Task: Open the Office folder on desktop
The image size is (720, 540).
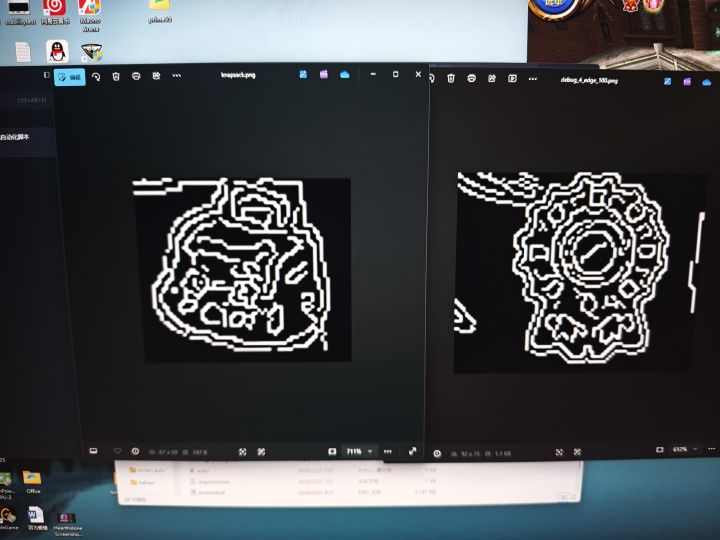Action: 32,481
